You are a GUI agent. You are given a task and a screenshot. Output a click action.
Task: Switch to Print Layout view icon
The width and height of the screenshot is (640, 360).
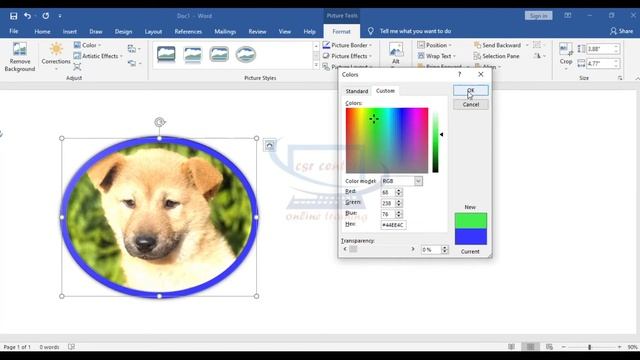point(530,347)
